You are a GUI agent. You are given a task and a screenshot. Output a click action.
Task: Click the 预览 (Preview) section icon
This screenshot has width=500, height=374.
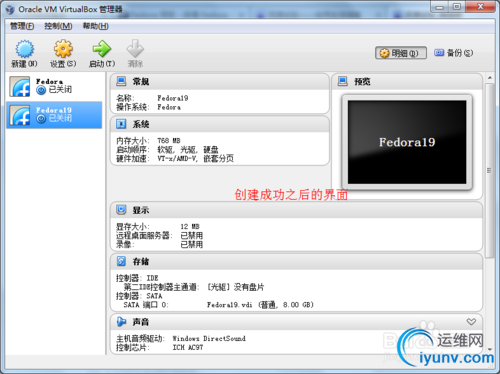pos(343,81)
